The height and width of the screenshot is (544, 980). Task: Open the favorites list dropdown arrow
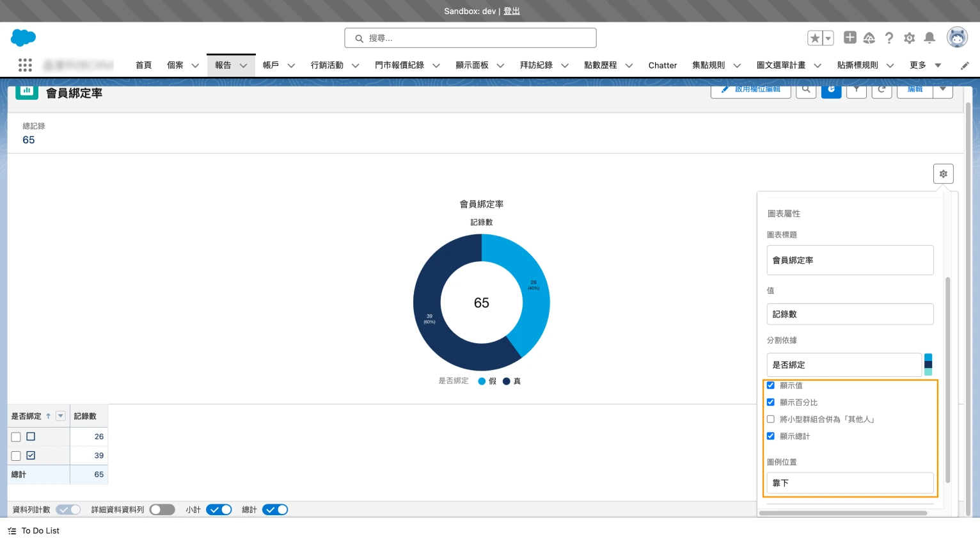[x=828, y=38]
